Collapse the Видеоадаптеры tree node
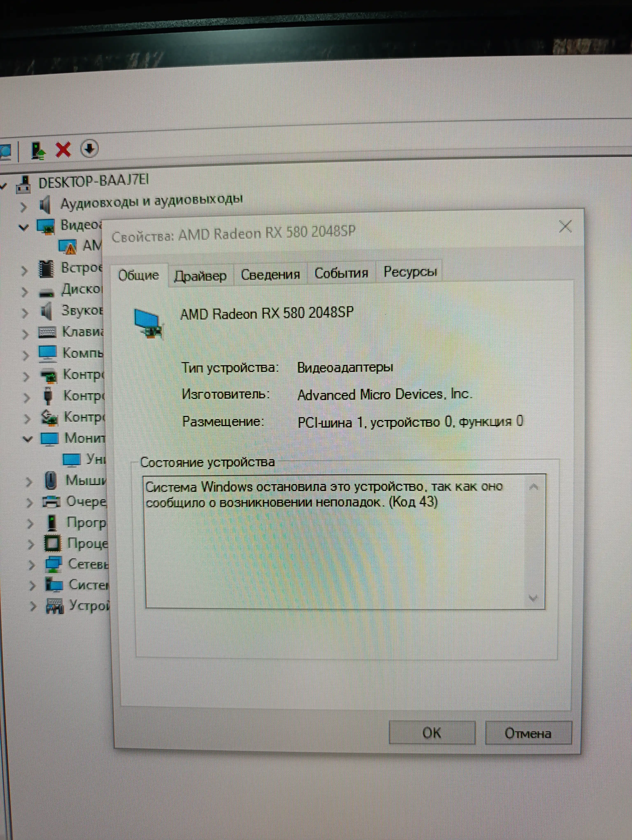Image resolution: width=632 pixels, height=840 pixels. (x=23, y=228)
